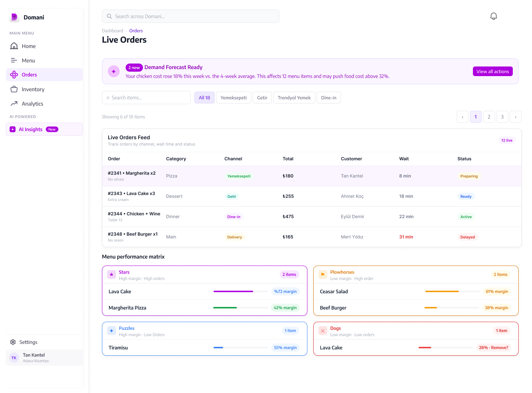
Task: Open Home in main menu
Action: coord(44,46)
